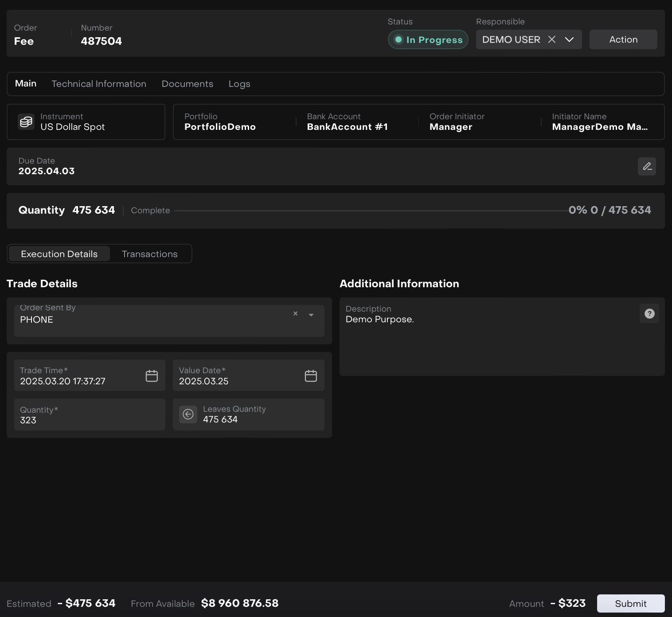Open the Trade Time calendar picker
The width and height of the screenshot is (672, 617).
tap(152, 376)
